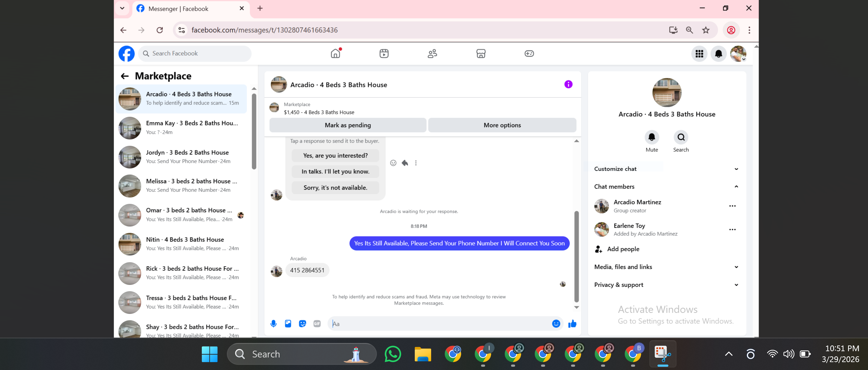Open the Friends icon in top navigation
868x370 pixels.
click(432, 53)
